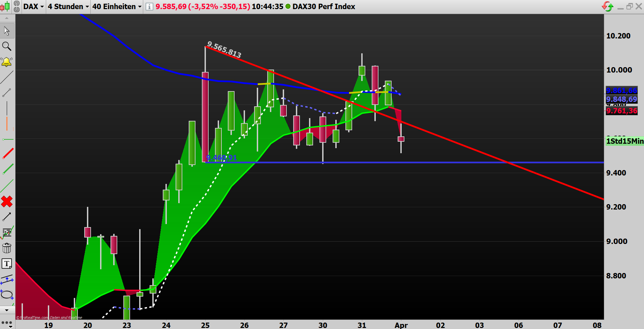Toggle candlestick chart style icon
Viewport: 644px width, 329px height.
tap(5, 6)
